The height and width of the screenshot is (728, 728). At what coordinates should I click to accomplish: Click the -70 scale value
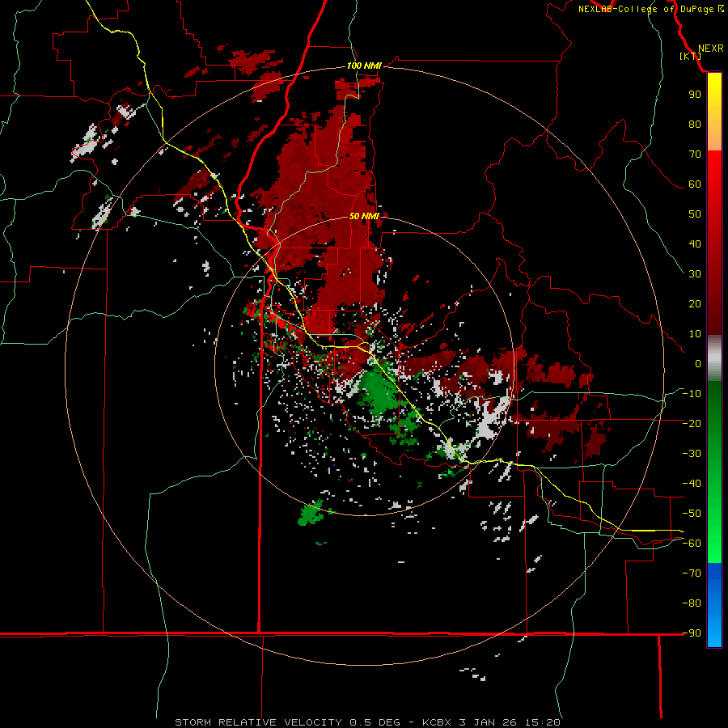tap(692, 574)
